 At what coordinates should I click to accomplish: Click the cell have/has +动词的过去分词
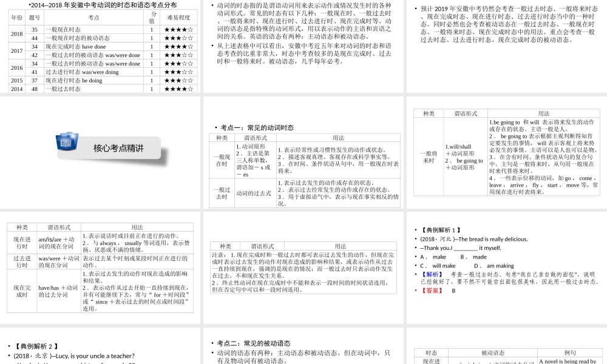point(58,291)
